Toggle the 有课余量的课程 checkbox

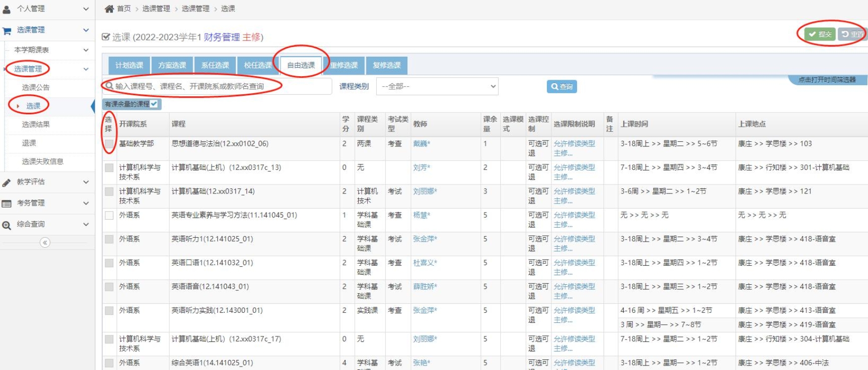tap(154, 104)
